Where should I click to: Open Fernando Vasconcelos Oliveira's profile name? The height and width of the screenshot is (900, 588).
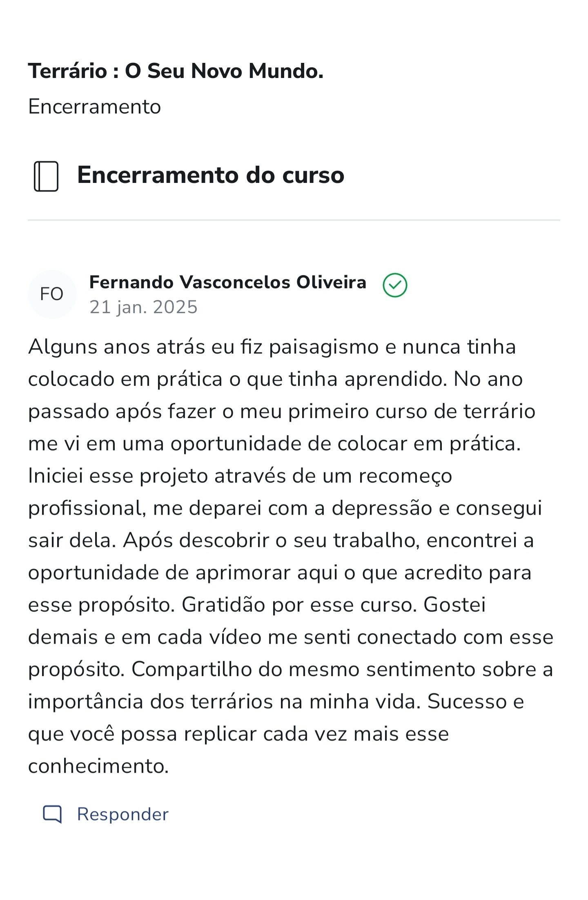(x=227, y=282)
